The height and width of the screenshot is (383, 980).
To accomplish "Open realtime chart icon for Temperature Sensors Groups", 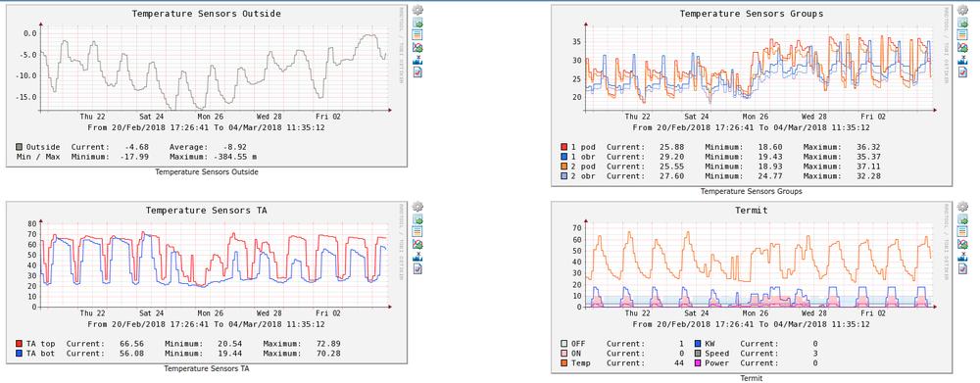I will pyautogui.click(x=963, y=47).
